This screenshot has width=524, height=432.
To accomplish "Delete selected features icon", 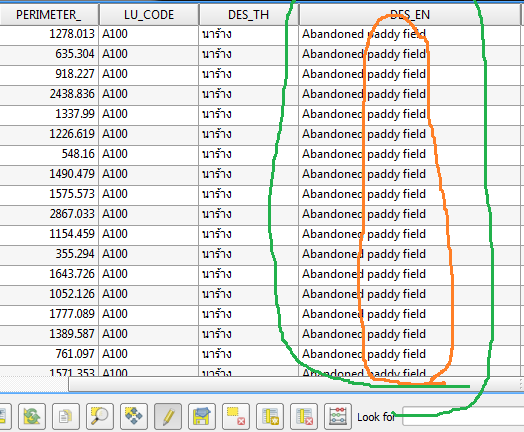I will tap(236, 416).
